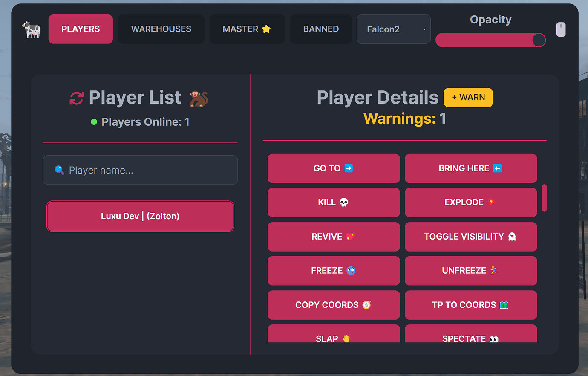Click the mouse icon in the top right corner
This screenshot has height=376, width=588.
click(x=561, y=29)
